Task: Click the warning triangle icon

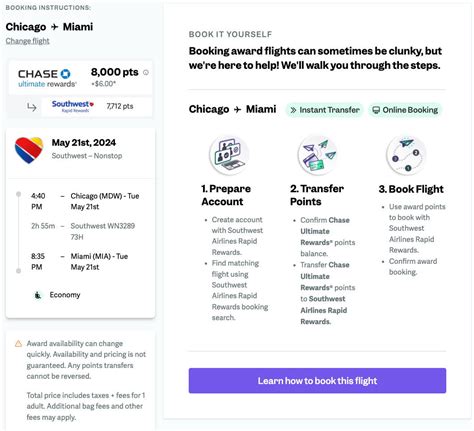Action: point(18,343)
